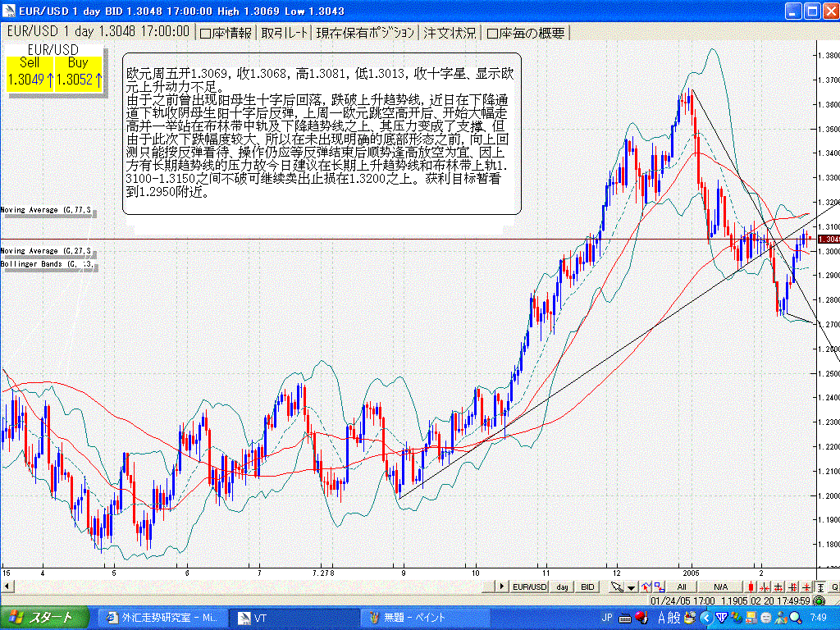The image size is (840, 630).
Task: Select Moving Average (C,27,S) indicator label
Action: (48, 251)
